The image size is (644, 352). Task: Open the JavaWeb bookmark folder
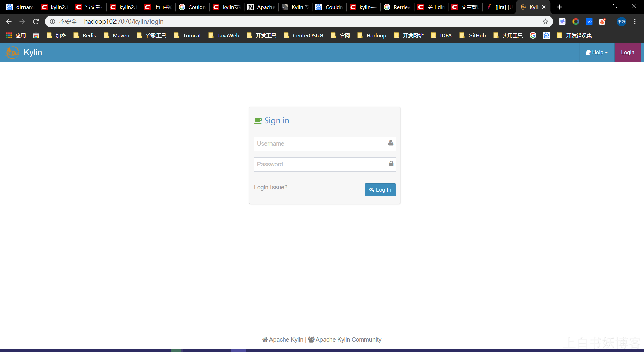tap(224, 36)
